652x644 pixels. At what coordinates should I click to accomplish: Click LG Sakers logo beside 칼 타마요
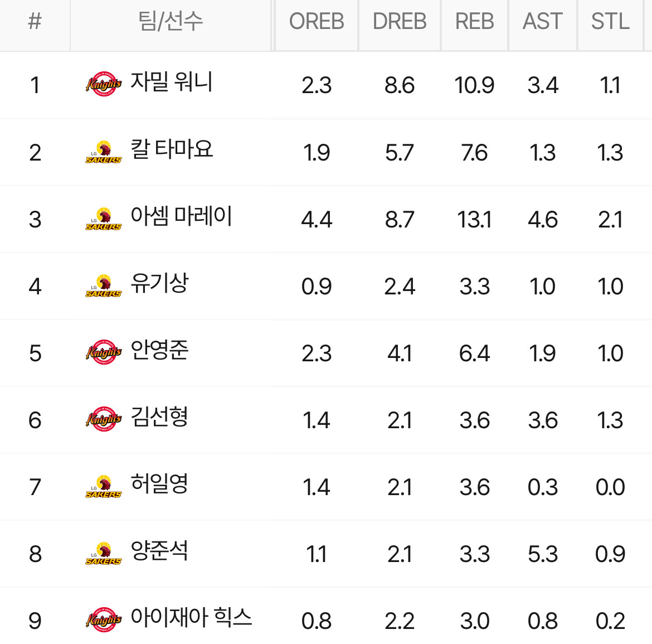[x=104, y=152]
